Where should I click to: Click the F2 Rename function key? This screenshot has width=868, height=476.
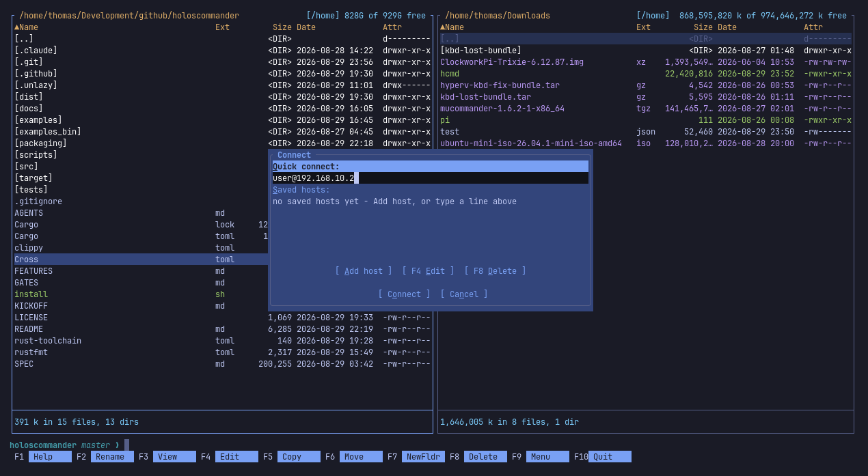pos(105,457)
